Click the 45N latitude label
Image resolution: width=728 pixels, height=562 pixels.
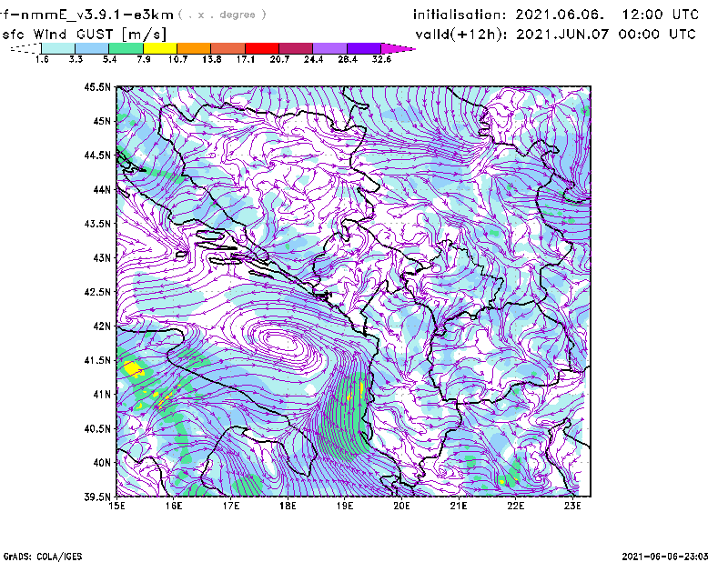(102, 121)
